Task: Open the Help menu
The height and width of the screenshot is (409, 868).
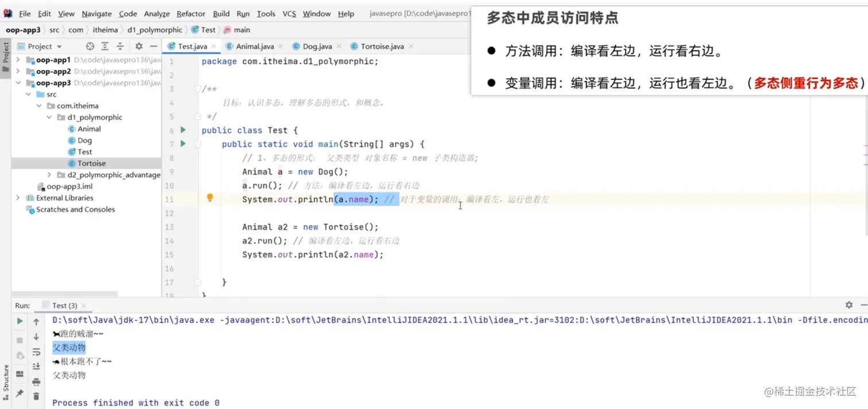Action: (346, 14)
